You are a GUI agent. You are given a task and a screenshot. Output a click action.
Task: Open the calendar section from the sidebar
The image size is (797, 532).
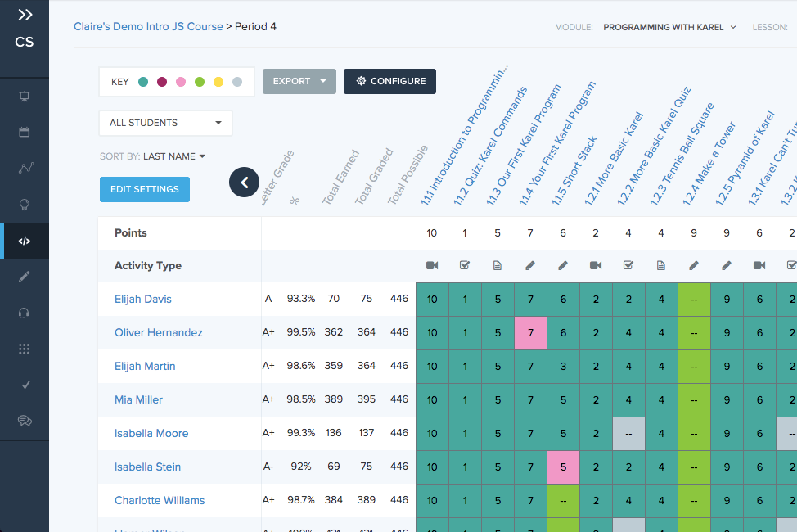point(24,132)
